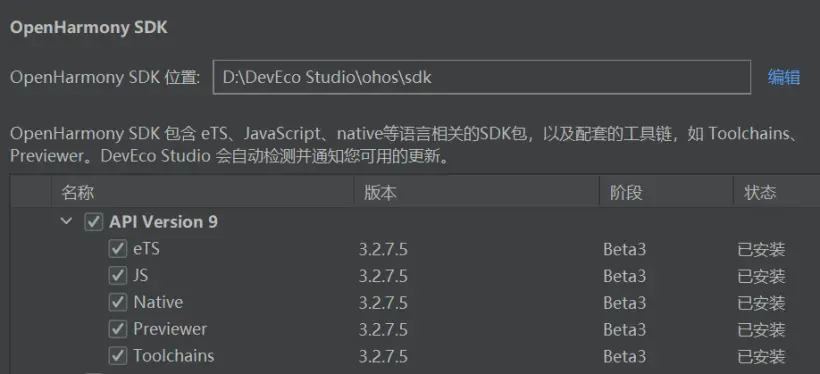Select the eTS row name
This screenshot has width=820, height=374.
[x=146, y=249]
